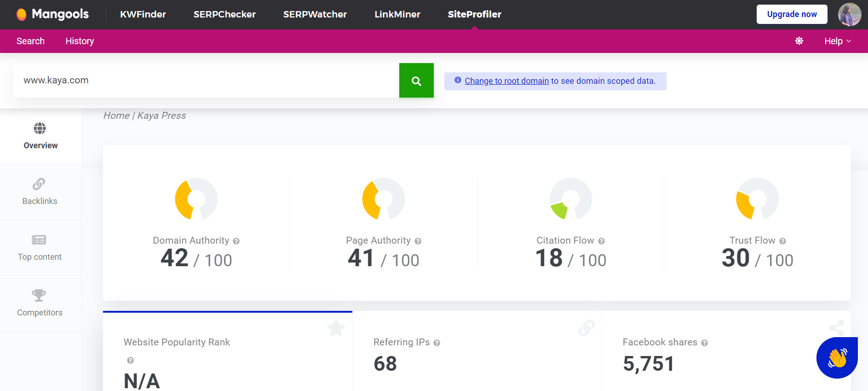This screenshot has width=868, height=391.
Task: Click the Referring IPs value 68
Action: pyautogui.click(x=385, y=364)
